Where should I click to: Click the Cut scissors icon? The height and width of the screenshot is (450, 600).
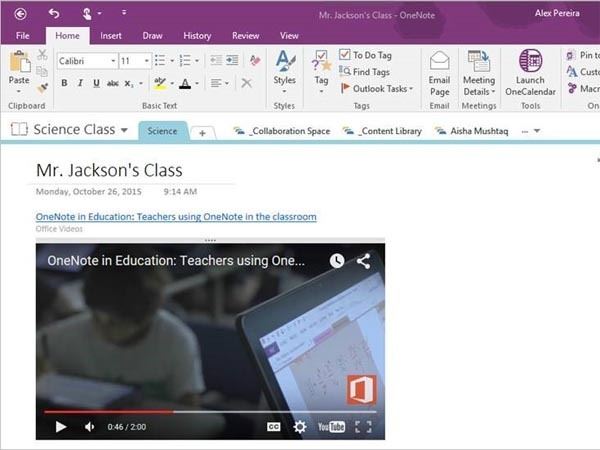coord(42,54)
